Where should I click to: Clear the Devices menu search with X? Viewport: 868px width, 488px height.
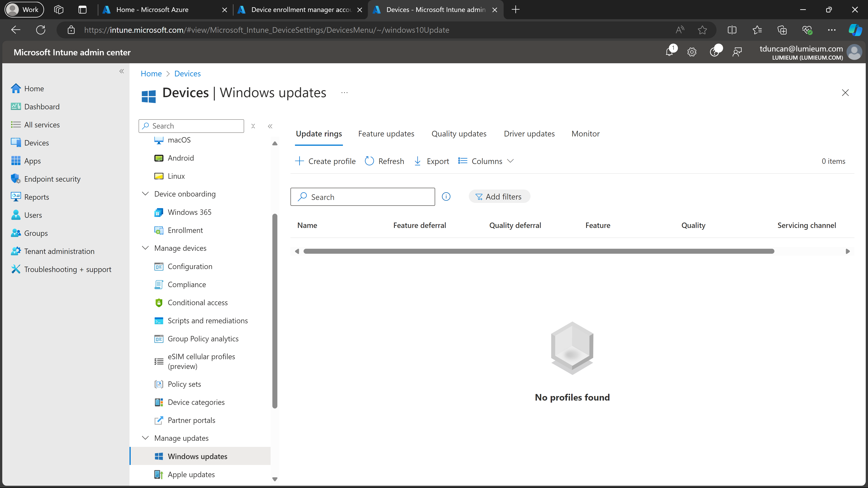(253, 126)
